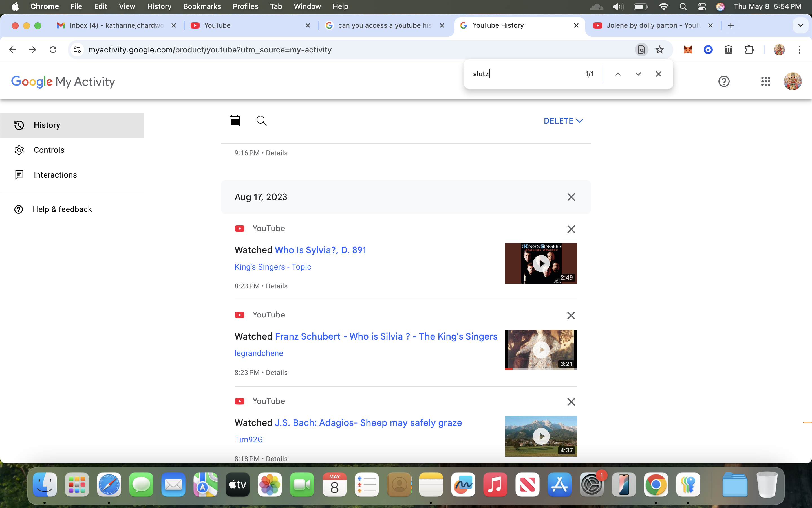Switch to the Gmail Inbox tab
The image size is (812, 508).
(x=116, y=25)
